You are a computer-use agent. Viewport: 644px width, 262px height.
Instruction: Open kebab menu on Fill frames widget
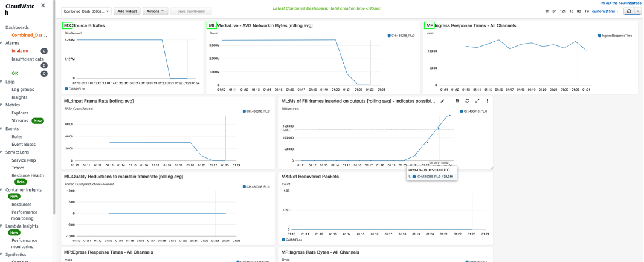[488, 101]
